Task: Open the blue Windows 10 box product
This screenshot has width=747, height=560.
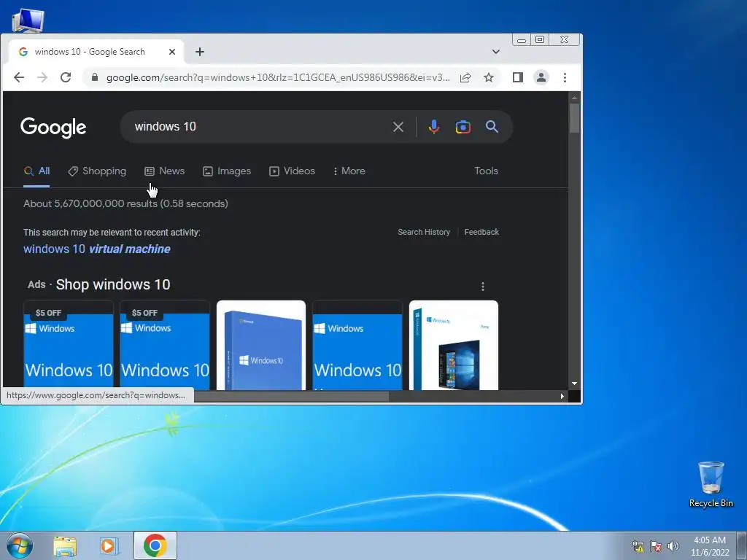Action: tap(261, 345)
